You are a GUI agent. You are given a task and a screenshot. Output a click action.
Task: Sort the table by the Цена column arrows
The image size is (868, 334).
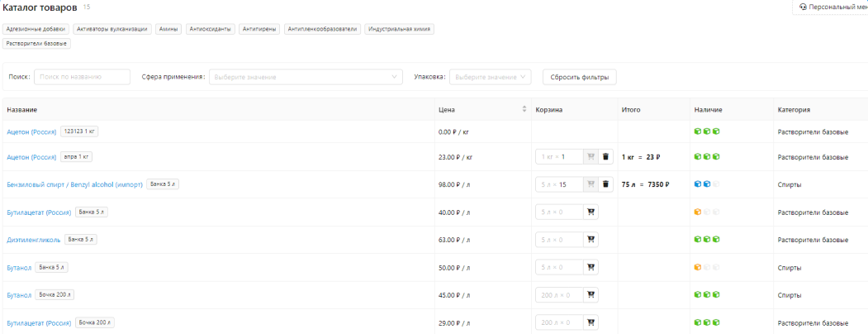[524, 110]
